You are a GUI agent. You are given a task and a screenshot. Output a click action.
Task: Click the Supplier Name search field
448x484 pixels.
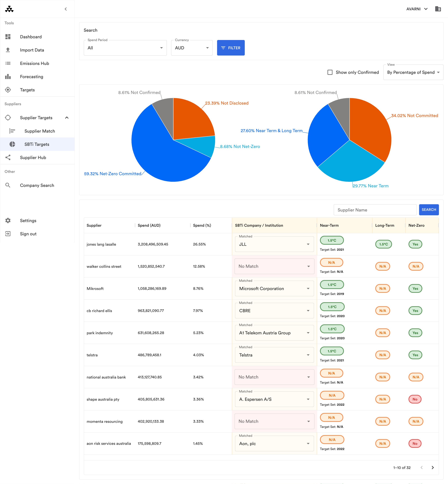click(375, 210)
